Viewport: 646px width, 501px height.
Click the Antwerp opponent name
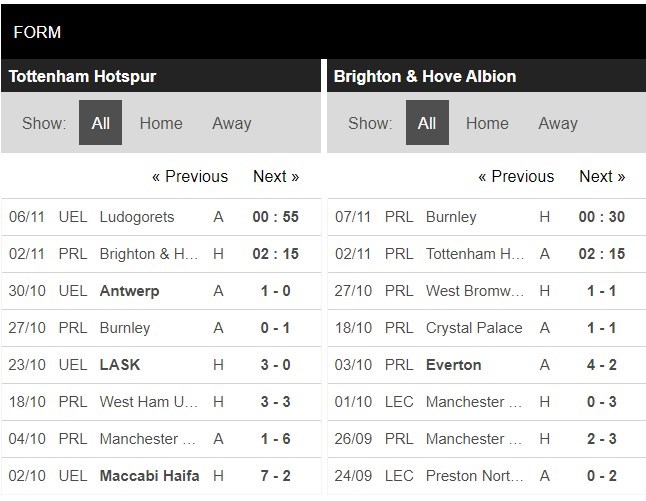click(129, 291)
